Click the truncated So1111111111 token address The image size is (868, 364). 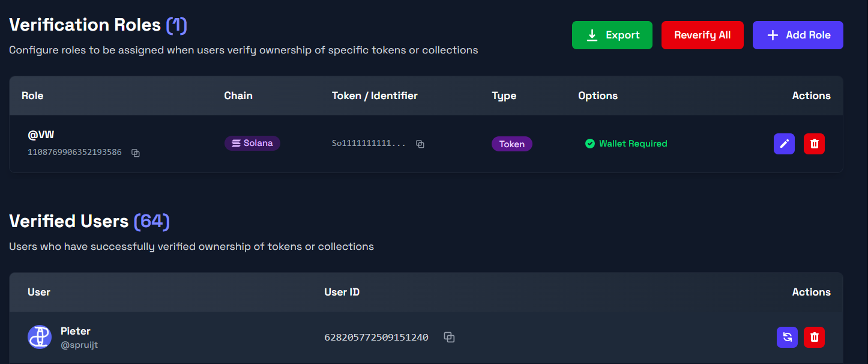369,144
